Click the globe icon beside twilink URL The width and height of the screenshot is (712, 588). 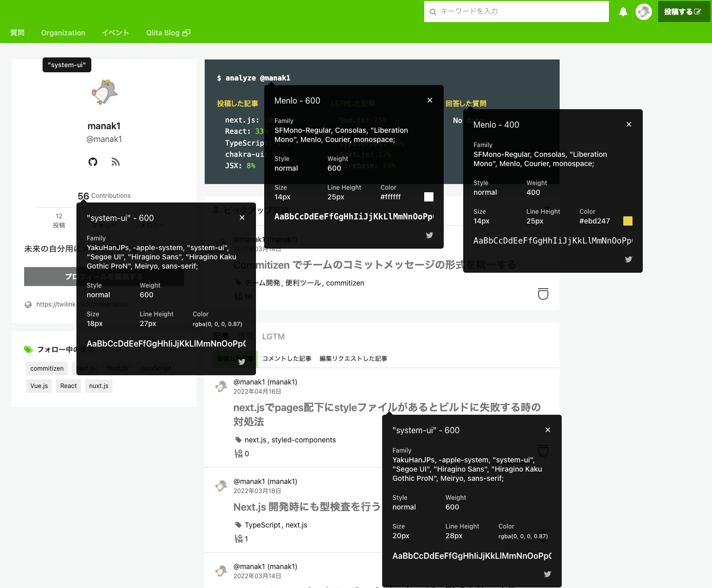28,305
